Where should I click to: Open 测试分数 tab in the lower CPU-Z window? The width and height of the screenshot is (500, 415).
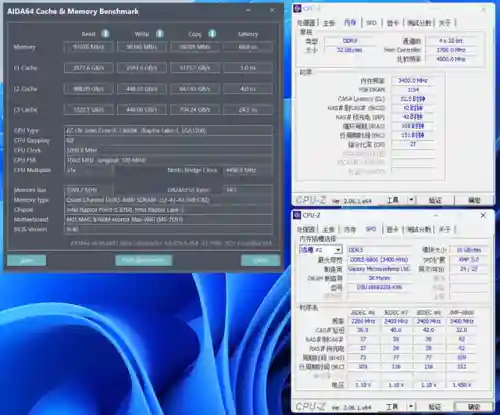(x=419, y=229)
